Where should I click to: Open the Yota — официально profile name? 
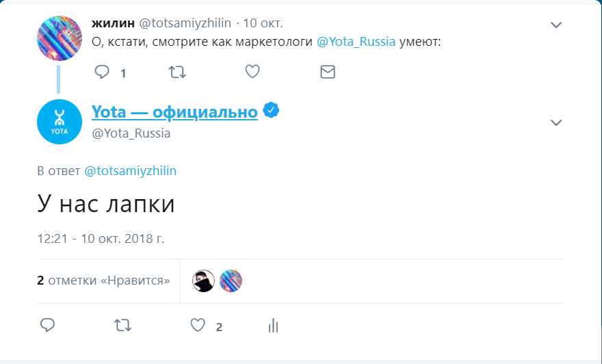tap(174, 112)
